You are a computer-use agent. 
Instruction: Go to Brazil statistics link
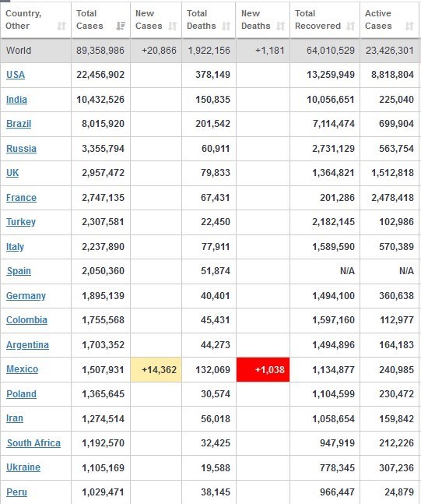pyautogui.click(x=19, y=124)
